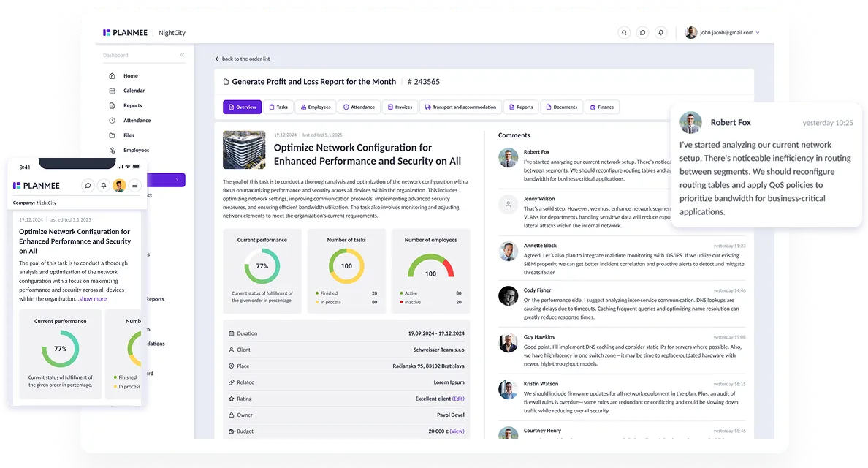Click show more link in mobile description
The width and height of the screenshot is (868, 468).
pyautogui.click(x=93, y=299)
